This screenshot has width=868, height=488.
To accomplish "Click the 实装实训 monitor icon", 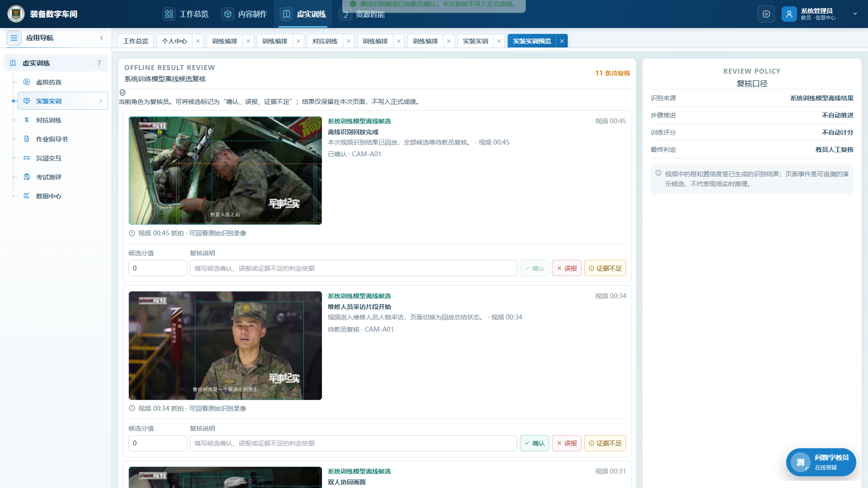I will coord(27,101).
